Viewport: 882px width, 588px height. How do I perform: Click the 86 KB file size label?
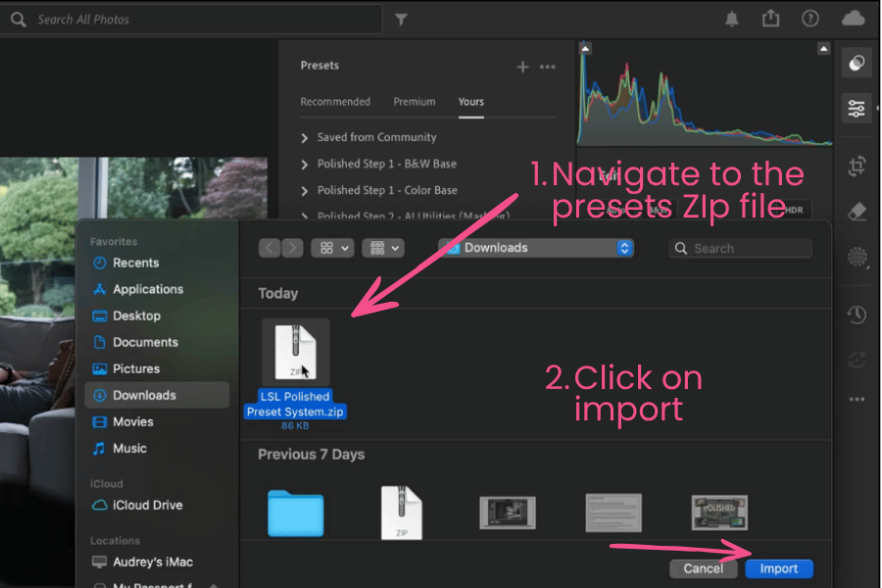click(x=295, y=426)
